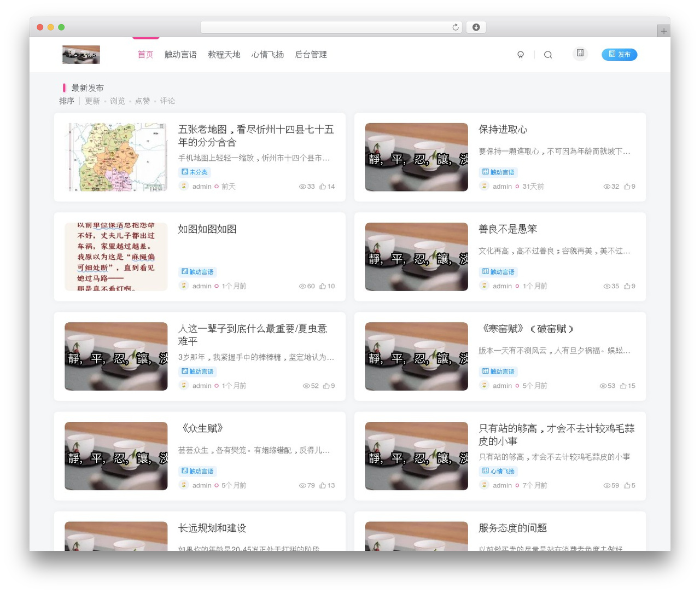Open the post 只有站的够高 title

pyautogui.click(x=556, y=434)
